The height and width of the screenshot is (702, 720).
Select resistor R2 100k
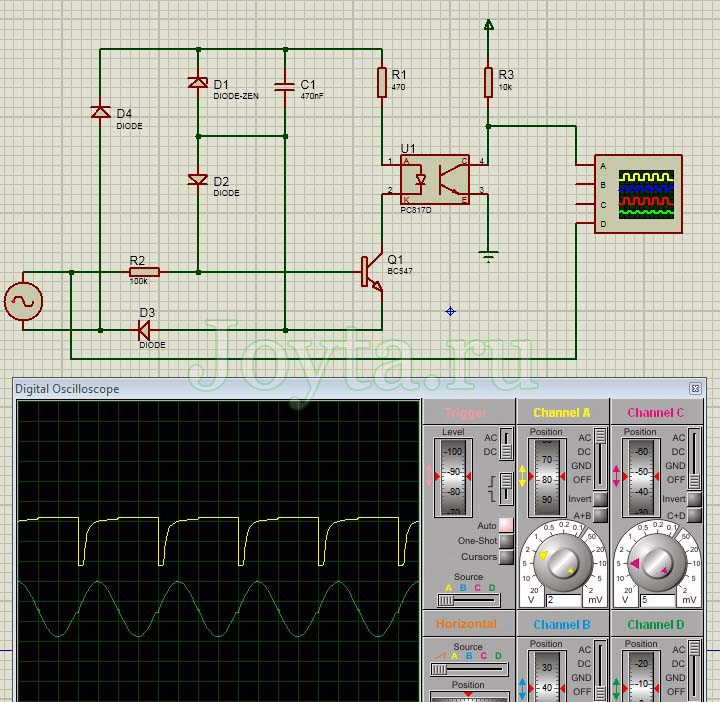(x=144, y=272)
